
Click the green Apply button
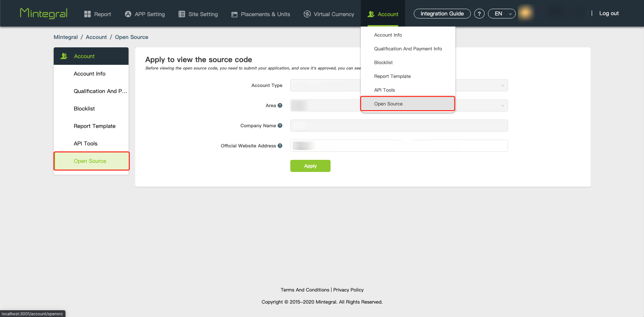tap(310, 166)
